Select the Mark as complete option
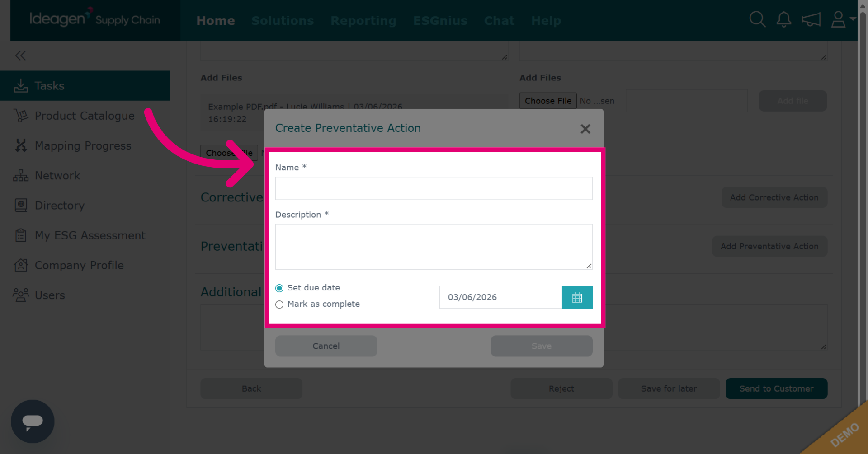868x454 pixels. [x=279, y=304]
